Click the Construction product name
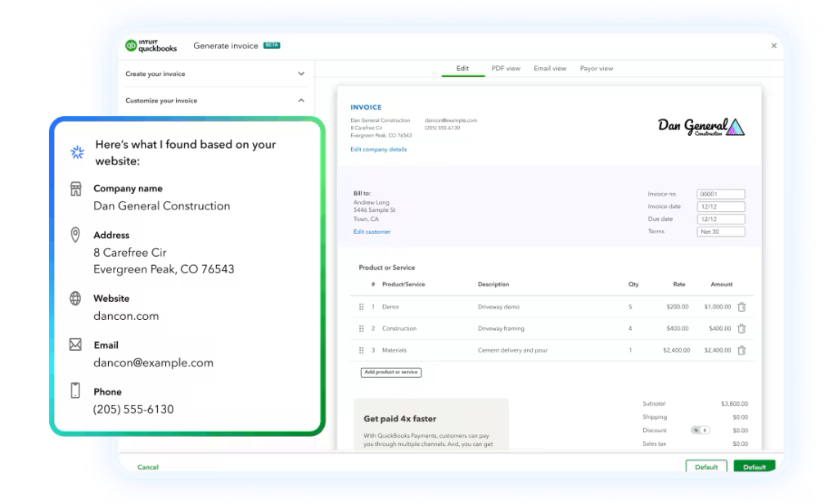This screenshot has width=838, height=504. 399,329
